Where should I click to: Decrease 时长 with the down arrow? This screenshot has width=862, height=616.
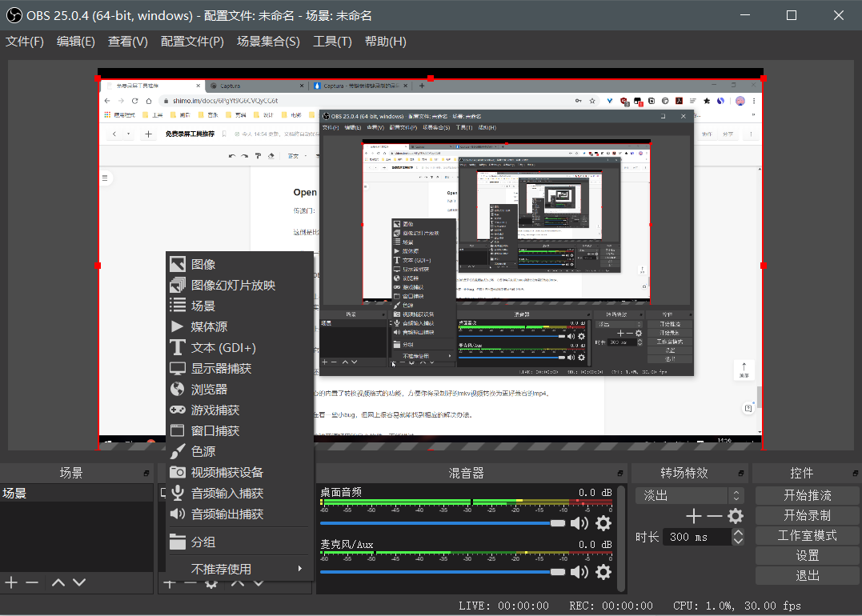click(x=738, y=542)
